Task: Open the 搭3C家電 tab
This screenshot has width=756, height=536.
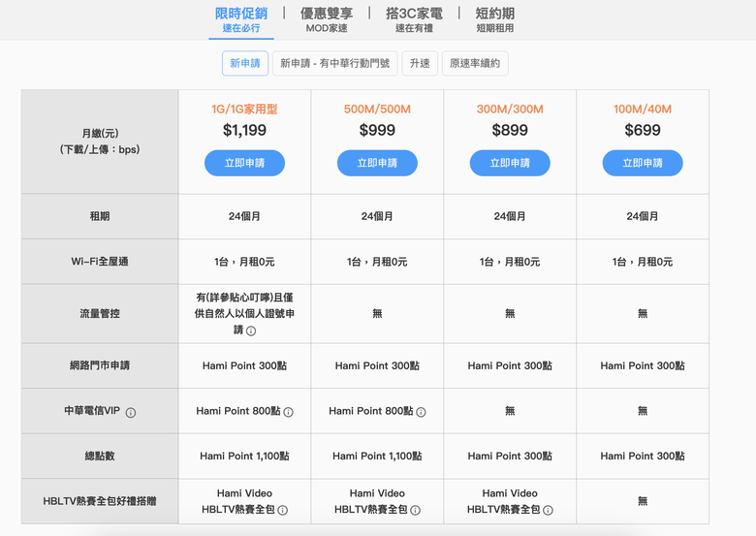Action: coord(414,20)
